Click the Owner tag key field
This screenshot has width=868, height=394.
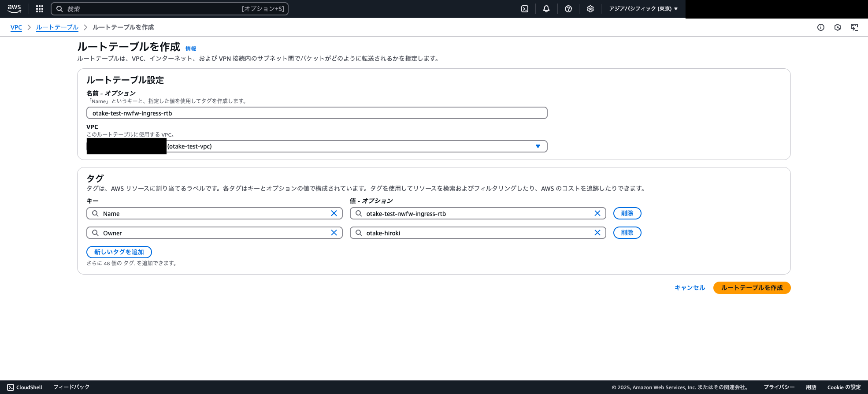[215, 233]
